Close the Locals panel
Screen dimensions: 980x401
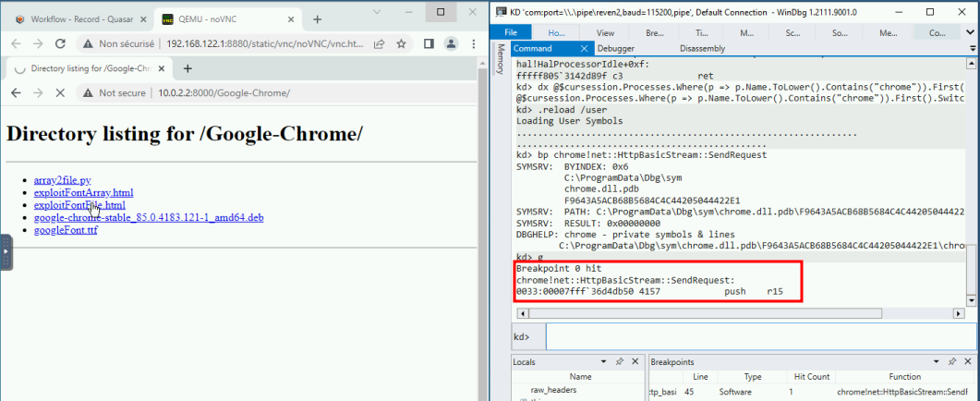point(635,361)
